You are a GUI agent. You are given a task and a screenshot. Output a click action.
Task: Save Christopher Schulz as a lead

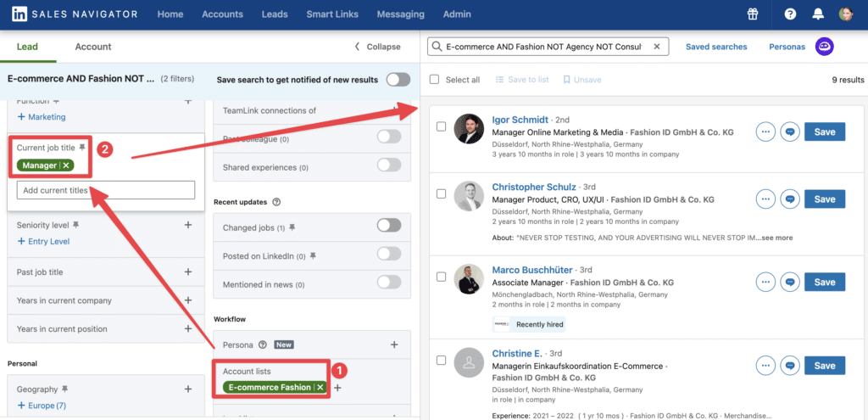tap(825, 199)
